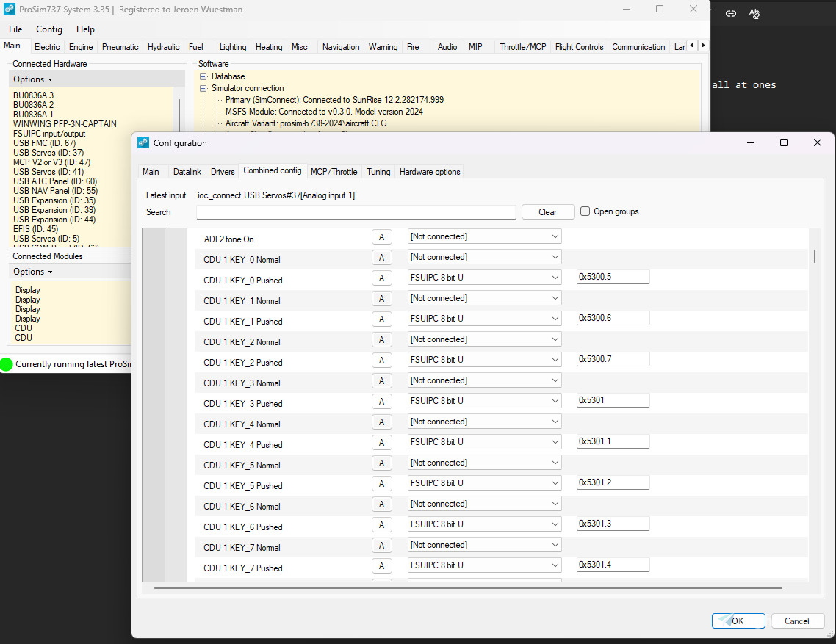Screen dimensions: 836x644
Task: Click the A icon for CDU 1 KEY_0 Pushed
Action: pos(381,277)
